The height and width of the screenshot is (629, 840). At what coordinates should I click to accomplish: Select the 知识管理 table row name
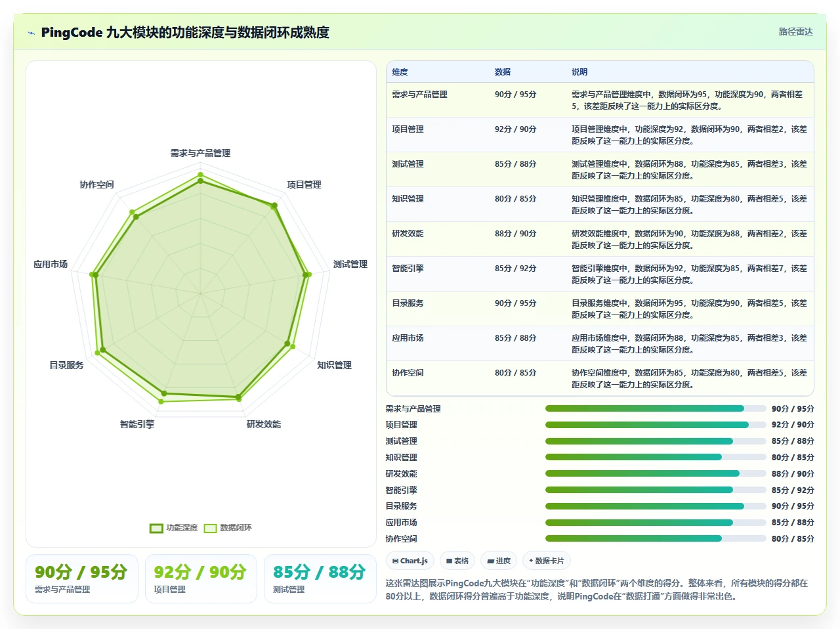pyautogui.click(x=408, y=199)
